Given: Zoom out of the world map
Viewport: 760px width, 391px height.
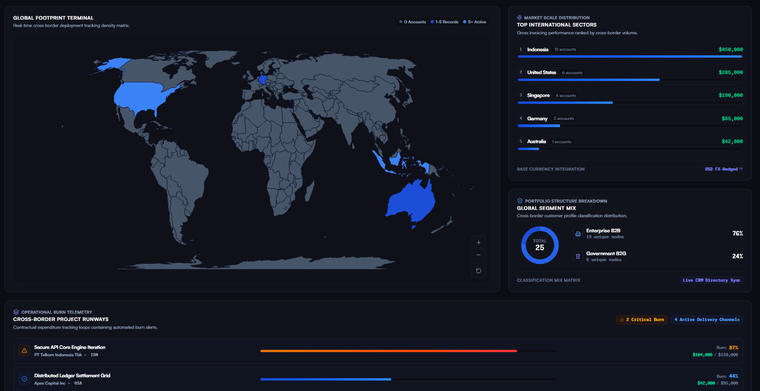Looking at the screenshot, I should tap(478, 255).
